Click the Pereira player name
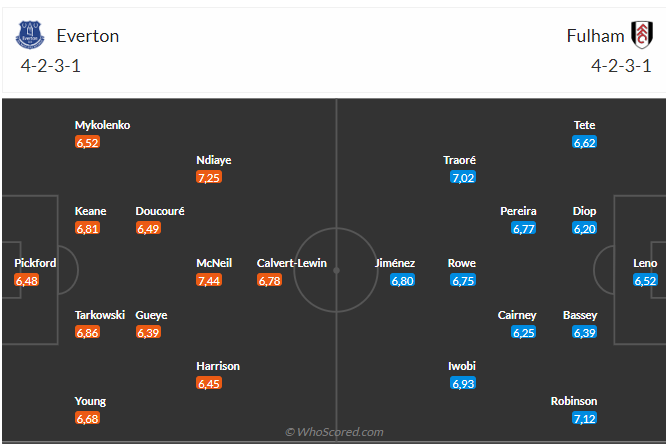Viewport: 666px width, 444px height. click(518, 211)
